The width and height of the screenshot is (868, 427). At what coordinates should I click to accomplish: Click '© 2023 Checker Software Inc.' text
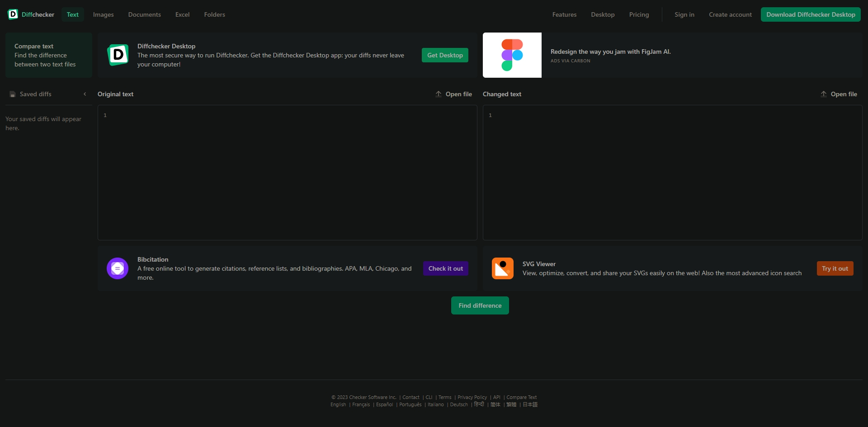tap(364, 398)
